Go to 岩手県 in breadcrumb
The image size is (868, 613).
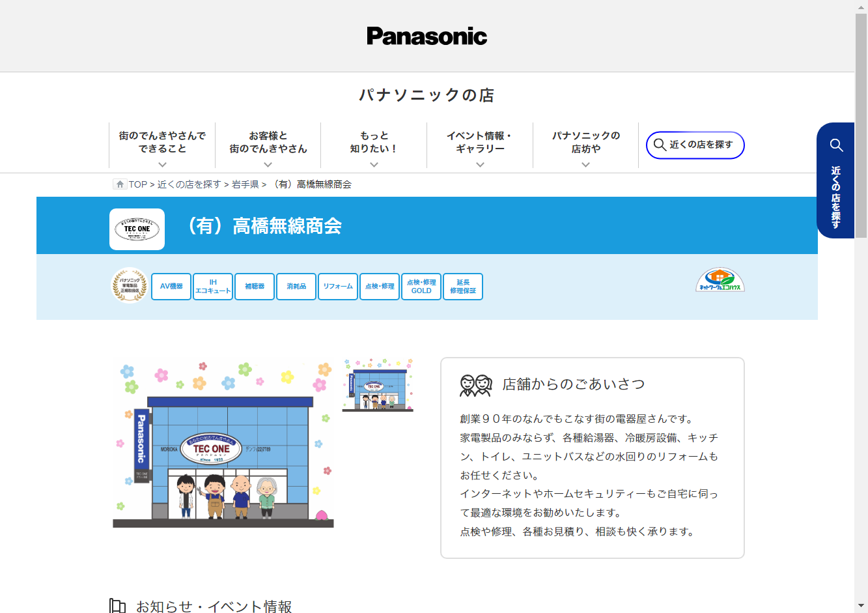245,184
